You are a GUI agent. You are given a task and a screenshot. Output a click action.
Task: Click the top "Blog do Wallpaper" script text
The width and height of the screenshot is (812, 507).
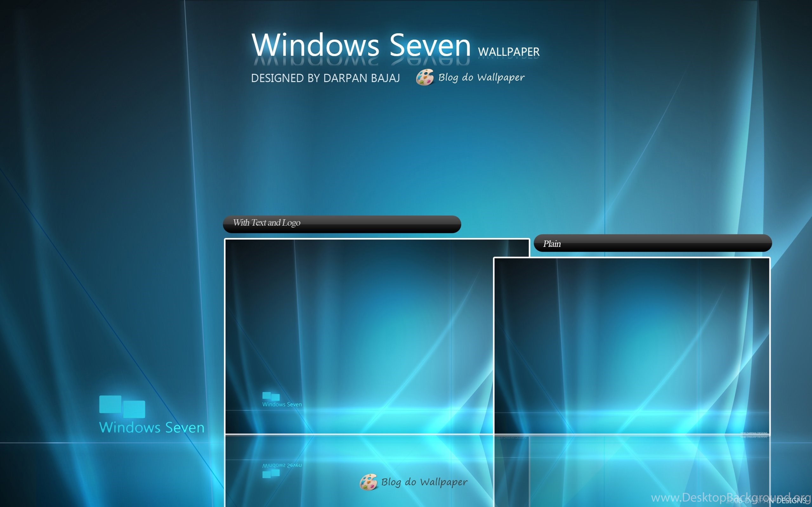tap(481, 77)
